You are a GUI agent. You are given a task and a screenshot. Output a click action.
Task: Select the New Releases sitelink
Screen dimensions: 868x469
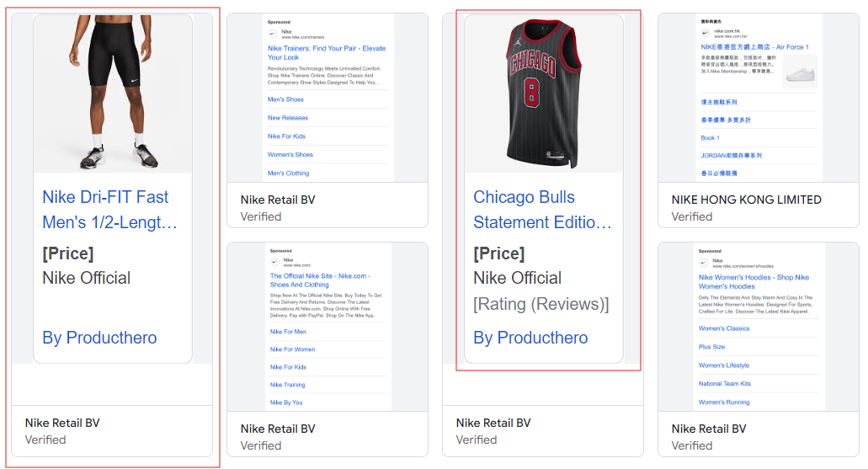coord(288,118)
